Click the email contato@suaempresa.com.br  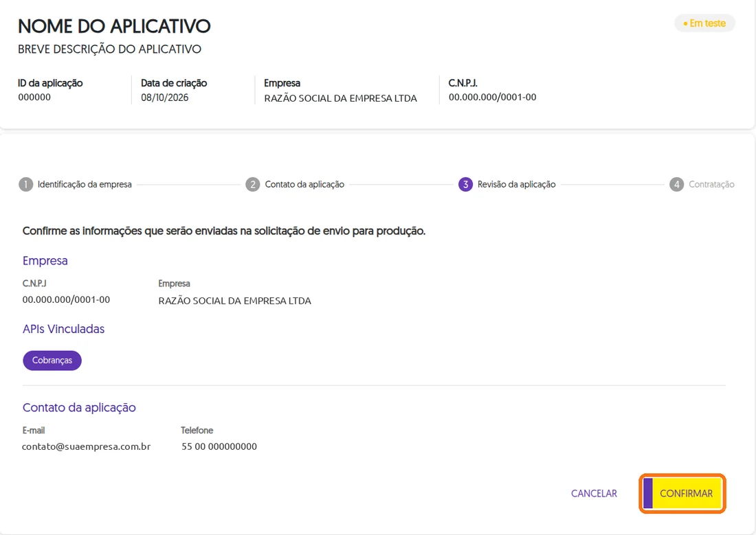pyautogui.click(x=87, y=446)
